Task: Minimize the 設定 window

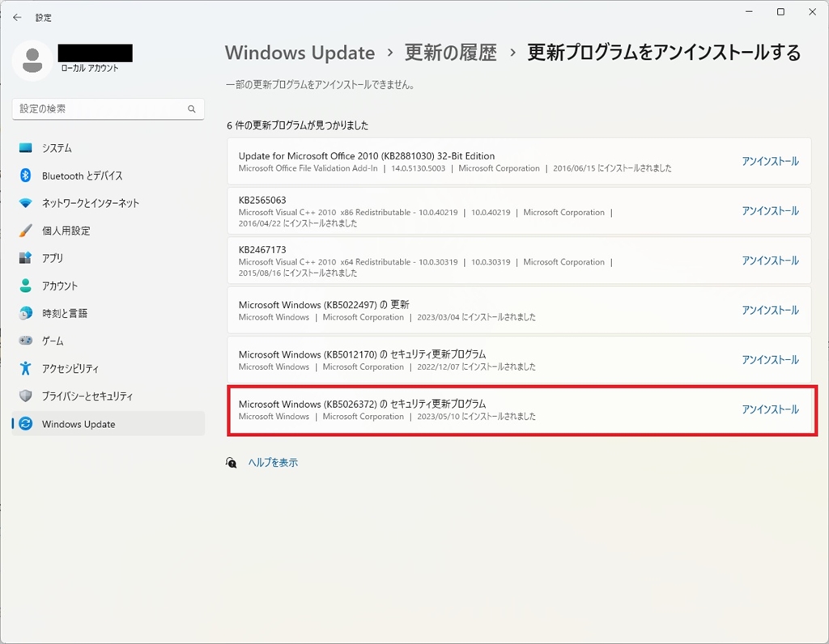Action: pyautogui.click(x=749, y=11)
